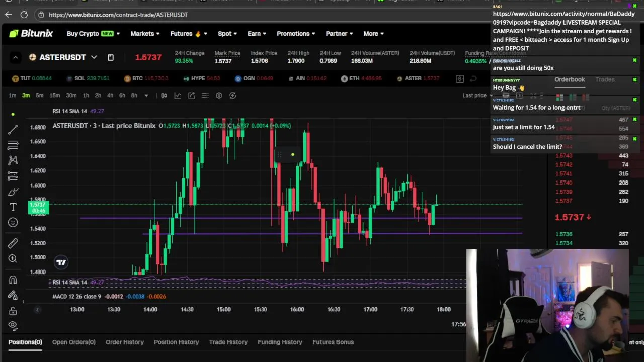
Task: Open the Partner dropdown menu
Action: click(x=339, y=34)
